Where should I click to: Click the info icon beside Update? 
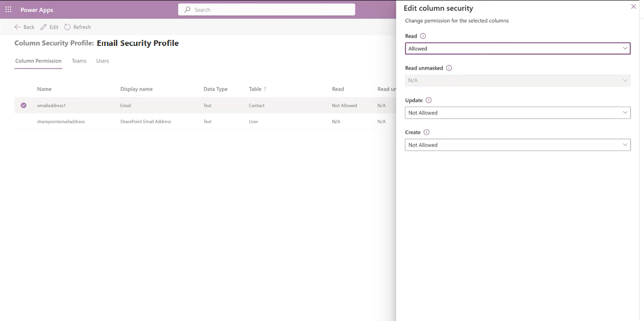(428, 100)
